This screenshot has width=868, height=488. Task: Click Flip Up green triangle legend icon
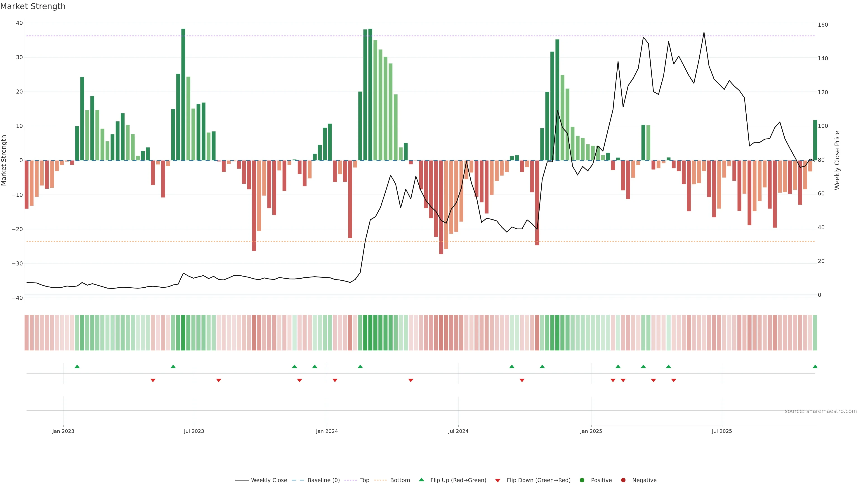[x=421, y=480]
